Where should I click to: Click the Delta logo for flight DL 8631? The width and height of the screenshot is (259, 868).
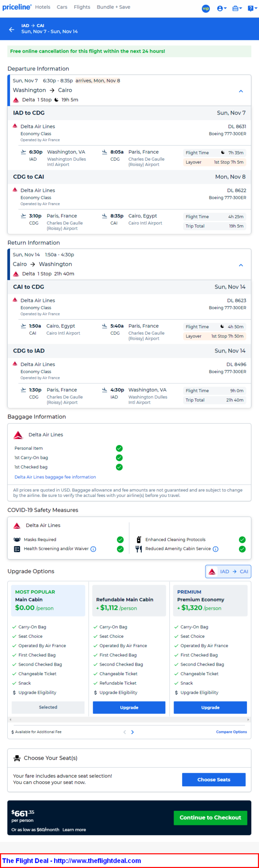(x=15, y=126)
